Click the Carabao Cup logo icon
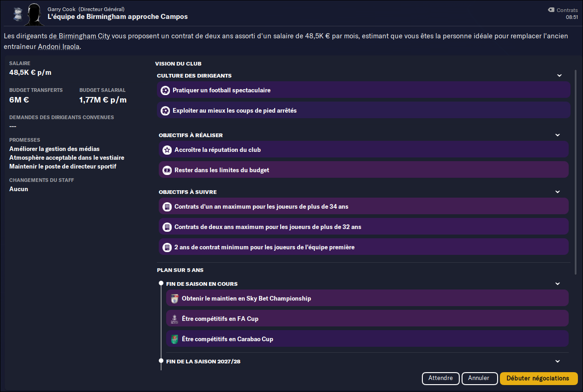Image resolution: width=583 pixels, height=392 pixels. coord(174,339)
